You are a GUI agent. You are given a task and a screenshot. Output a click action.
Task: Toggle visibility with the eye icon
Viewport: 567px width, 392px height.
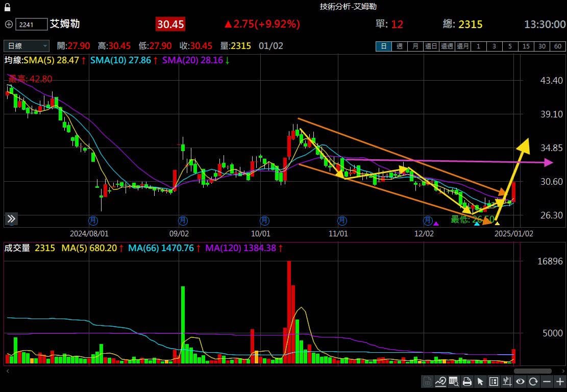520,381
